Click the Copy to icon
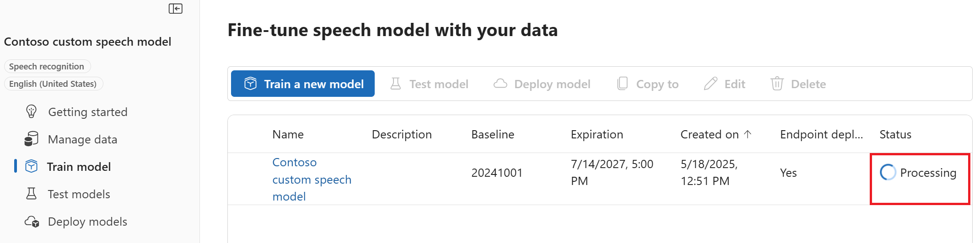The width and height of the screenshot is (980, 243). coord(622,84)
